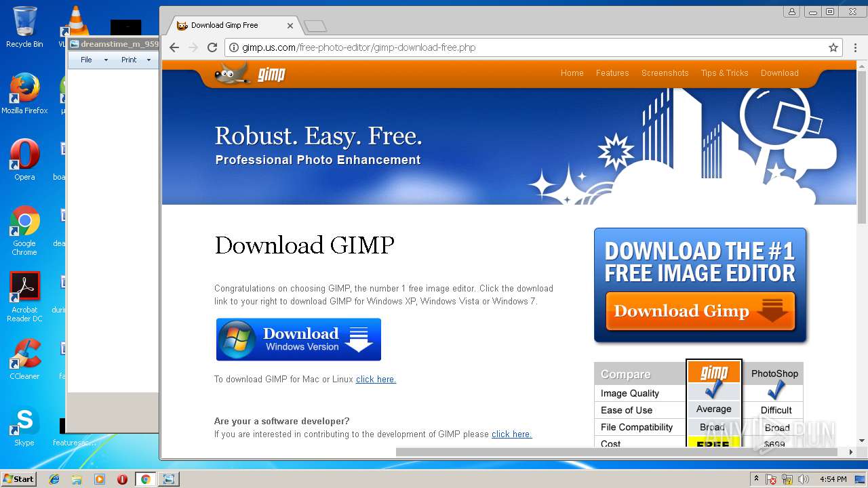Click Opera icon in taskbar
This screenshot has height=488, width=868.
tap(122, 479)
